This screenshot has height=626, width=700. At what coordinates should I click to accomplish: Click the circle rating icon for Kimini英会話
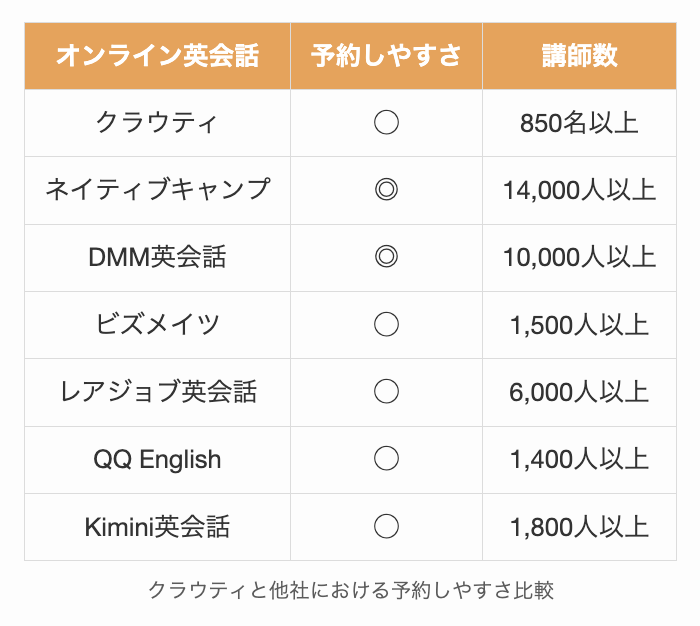(x=386, y=526)
